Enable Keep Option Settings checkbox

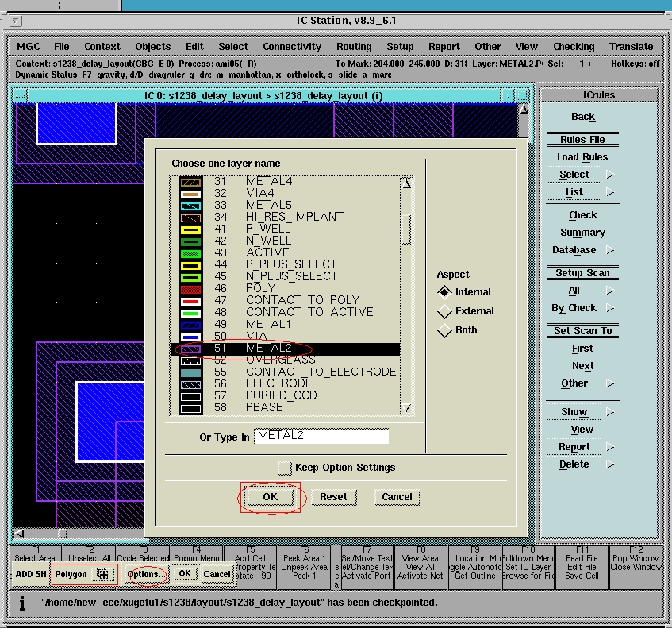(x=285, y=468)
